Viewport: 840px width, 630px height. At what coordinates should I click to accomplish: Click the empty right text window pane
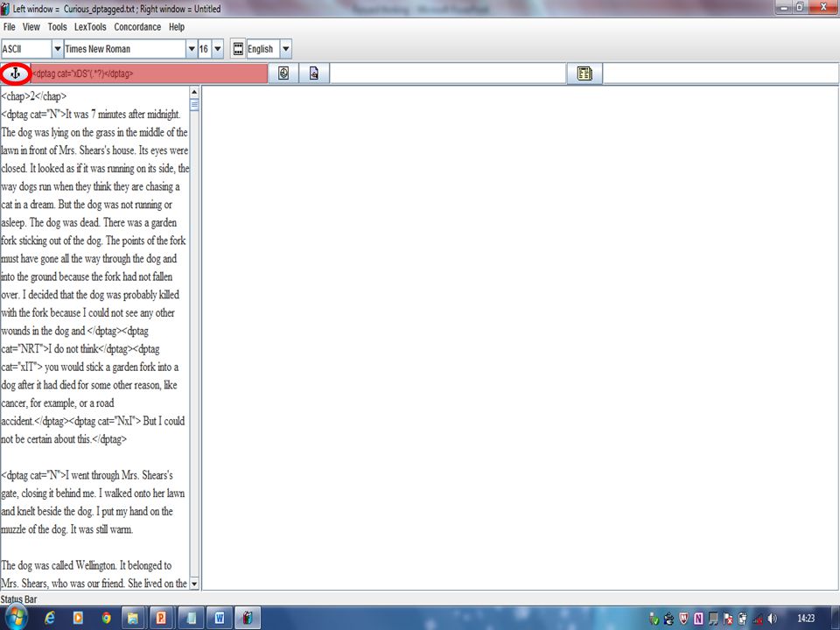520,338
